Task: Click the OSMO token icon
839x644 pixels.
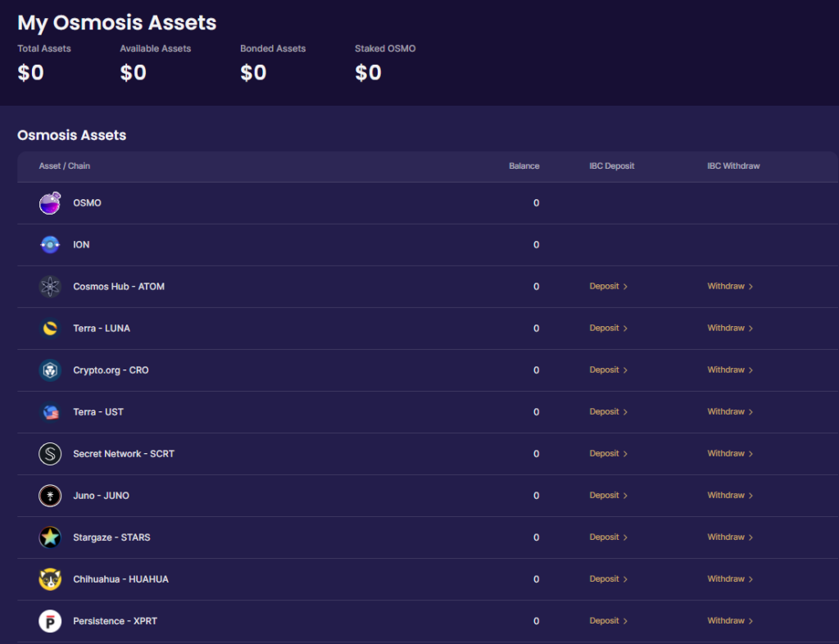Action: [50, 203]
